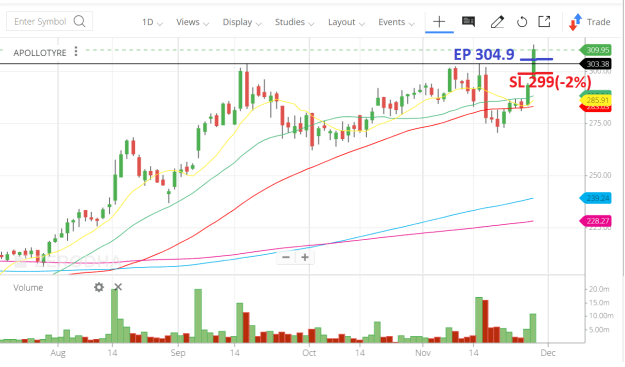
Task: Click the Sep date axis label
Action: [178, 353]
